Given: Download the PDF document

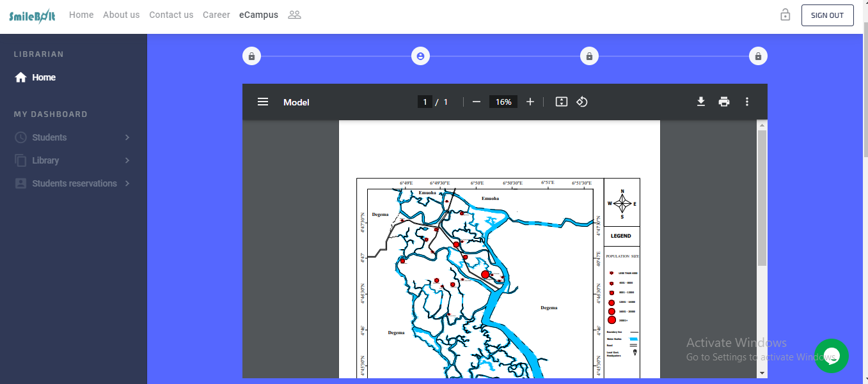Looking at the screenshot, I should [701, 102].
